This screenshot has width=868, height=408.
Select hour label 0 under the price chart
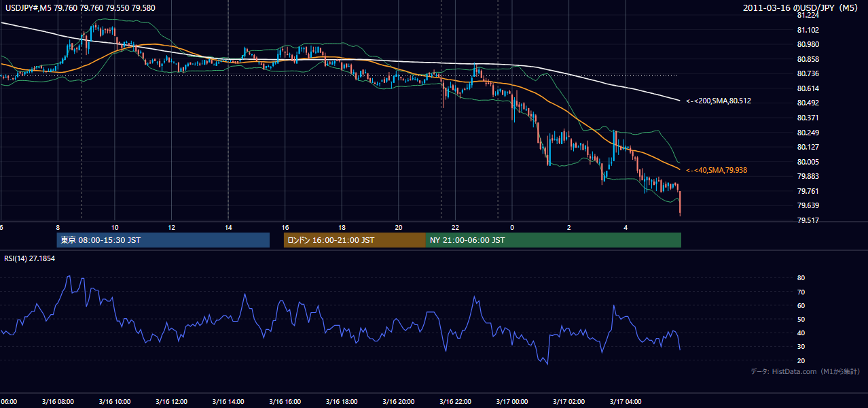click(512, 227)
